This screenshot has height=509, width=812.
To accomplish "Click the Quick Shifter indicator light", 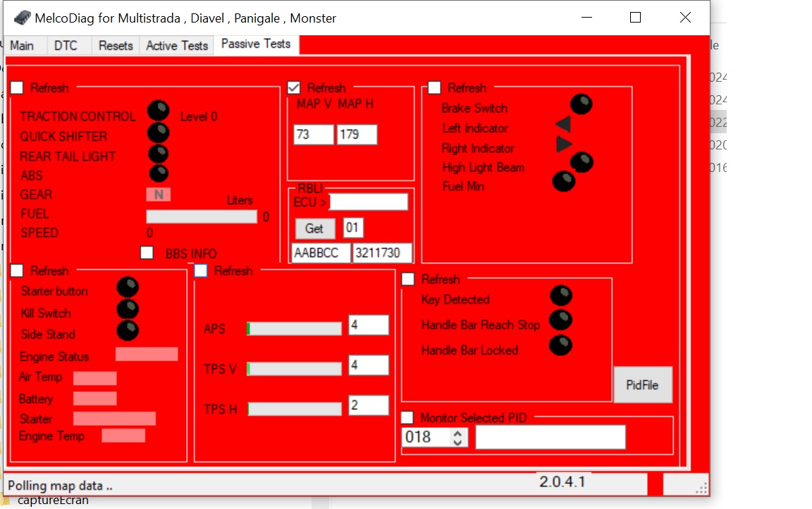I will [159, 133].
